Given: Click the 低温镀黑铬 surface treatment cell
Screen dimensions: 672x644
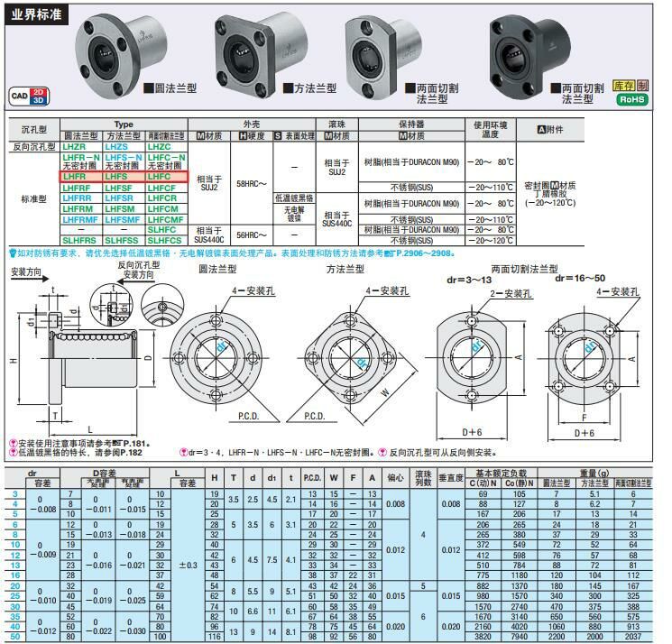Looking at the screenshot, I should (294, 198).
